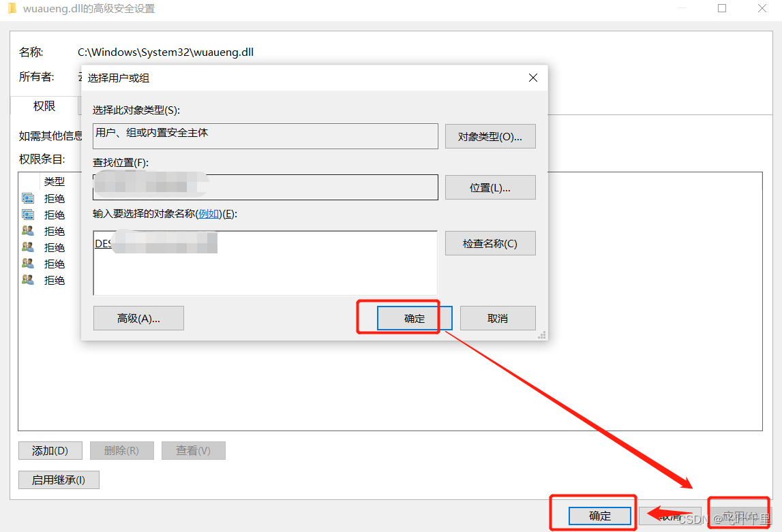Click the 查找位置 location field
Image resolution: width=782 pixels, height=532 pixels.
pyautogui.click(x=265, y=187)
